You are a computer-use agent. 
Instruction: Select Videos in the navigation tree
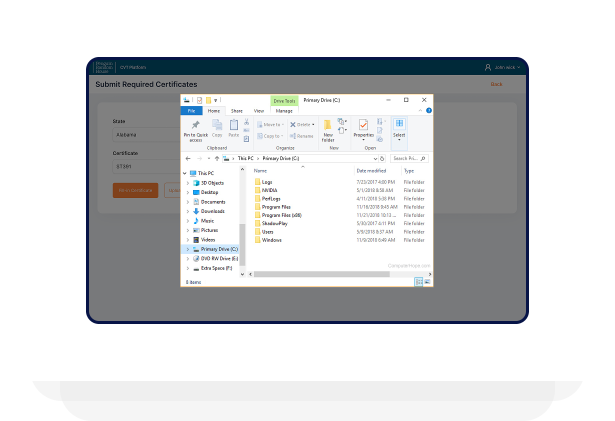pyautogui.click(x=208, y=240)
